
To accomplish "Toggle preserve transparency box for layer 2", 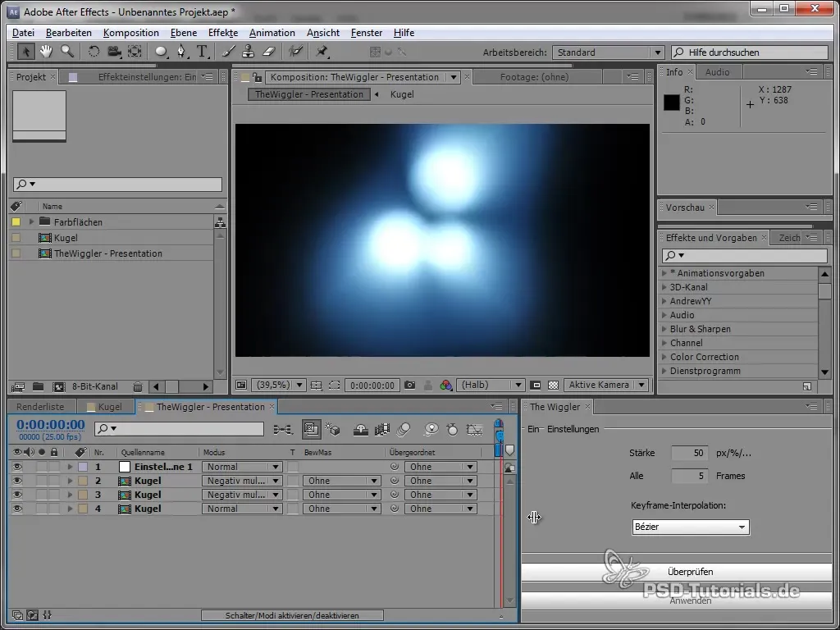I will [x=293, y=481].
